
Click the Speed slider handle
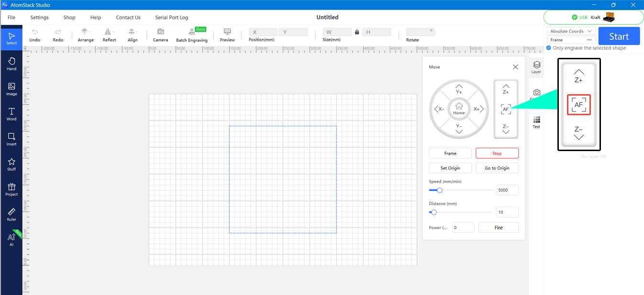[x=440, y=190]
